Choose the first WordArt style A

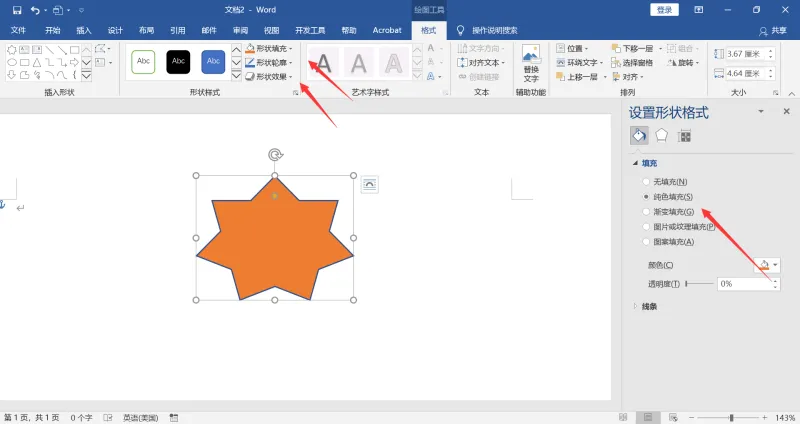coord(323,63)
